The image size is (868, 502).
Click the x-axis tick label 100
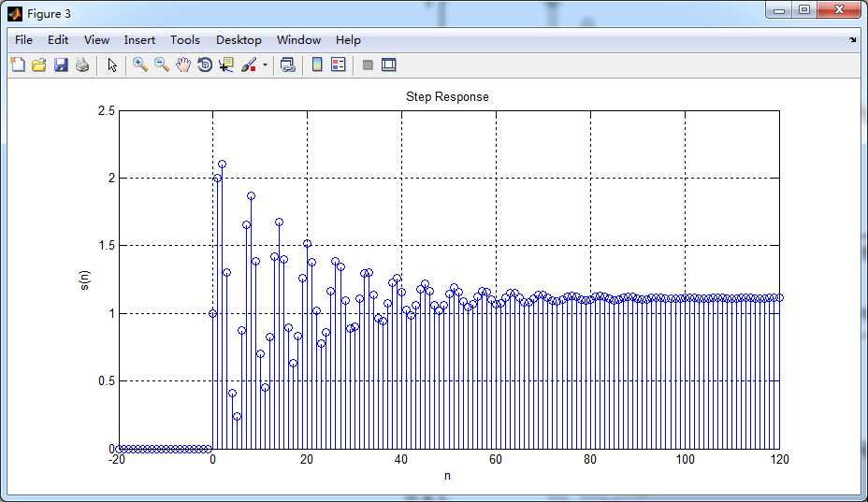[x=685, y=459]
